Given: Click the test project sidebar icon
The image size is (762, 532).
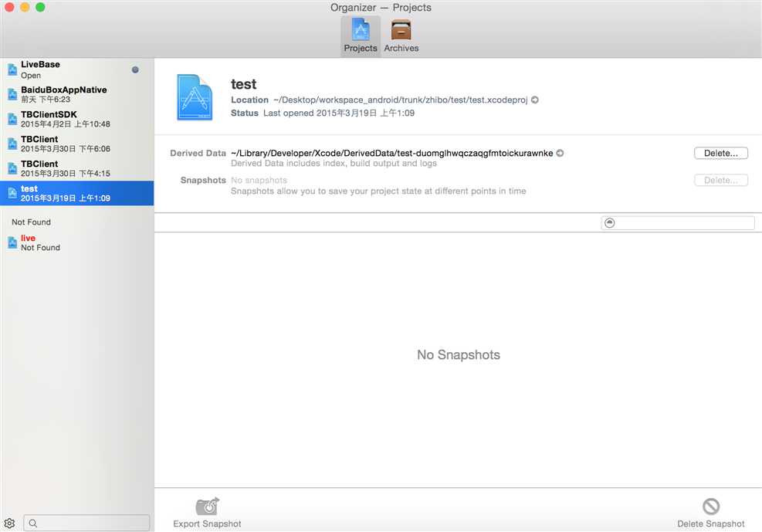Looking at the screenshot, I should pos(12,193).
